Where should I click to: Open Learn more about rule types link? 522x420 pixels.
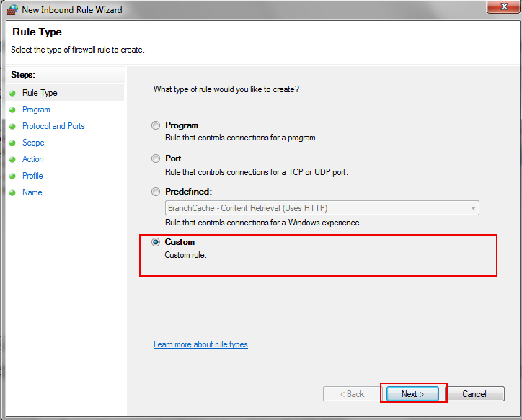click(200, 344)
